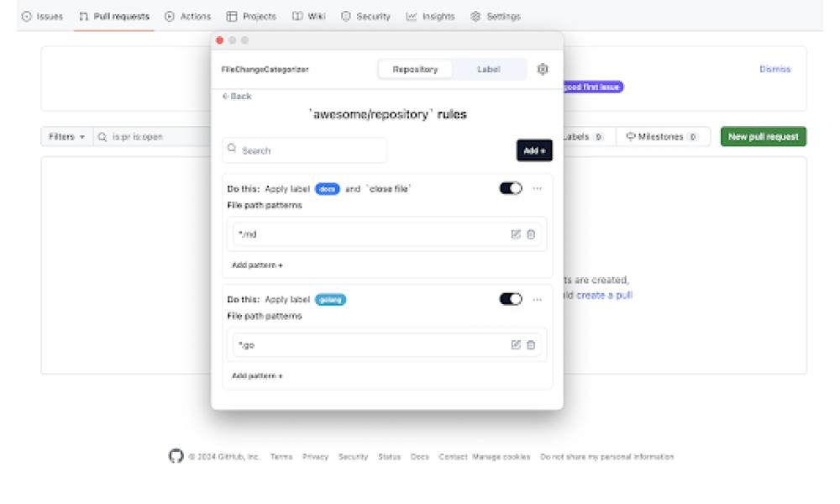Open more options for docs rule
840x504 pixels.
(538, 188)
